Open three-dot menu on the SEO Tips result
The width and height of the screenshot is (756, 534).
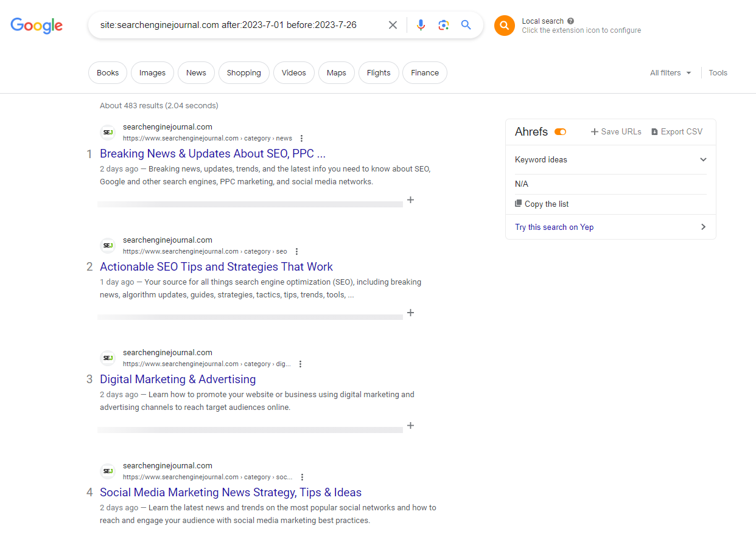point(296,251)
